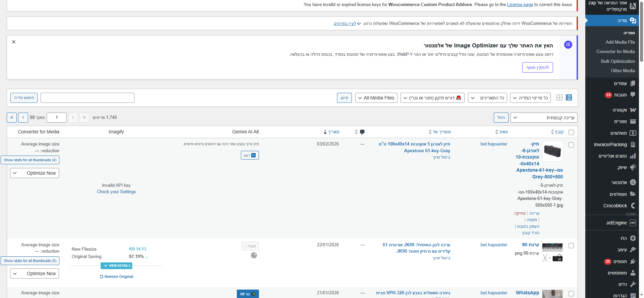The height and width of the screenshot is (298, 644).
Task: Open Bulk Optimization submenu item
Action: pyautogui.click(x=618, y=61)
